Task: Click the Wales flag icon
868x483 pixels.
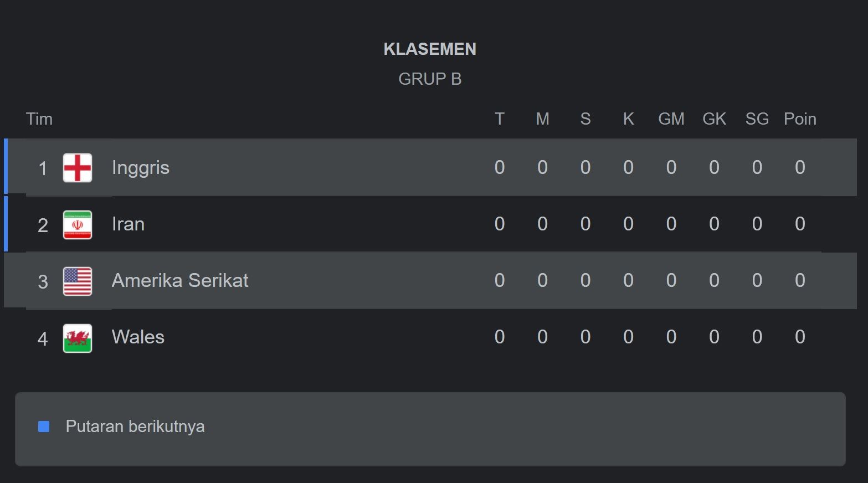Action: [78, 338]
